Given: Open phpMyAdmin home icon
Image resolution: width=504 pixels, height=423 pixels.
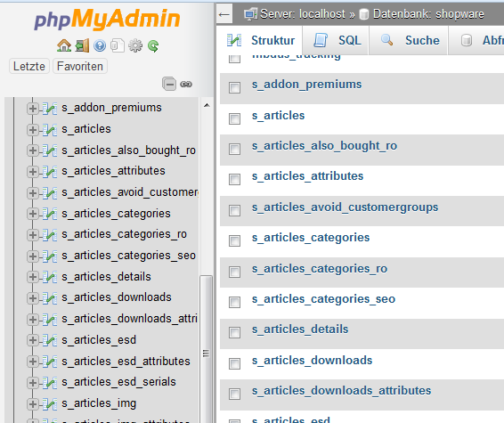Looking at the screenshot, I should 64,45.
